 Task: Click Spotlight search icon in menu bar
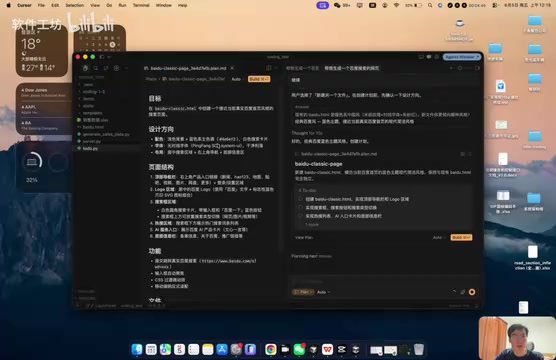[430, 5]
